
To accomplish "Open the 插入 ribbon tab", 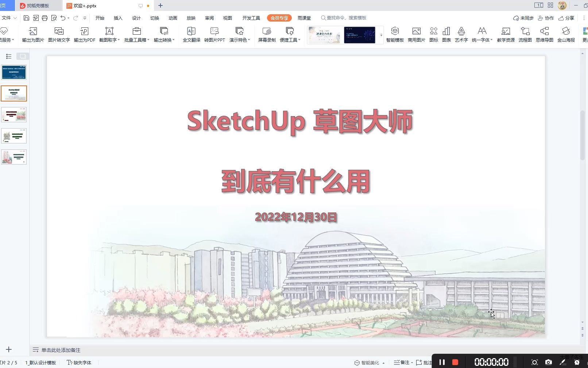I will (118, 18).
